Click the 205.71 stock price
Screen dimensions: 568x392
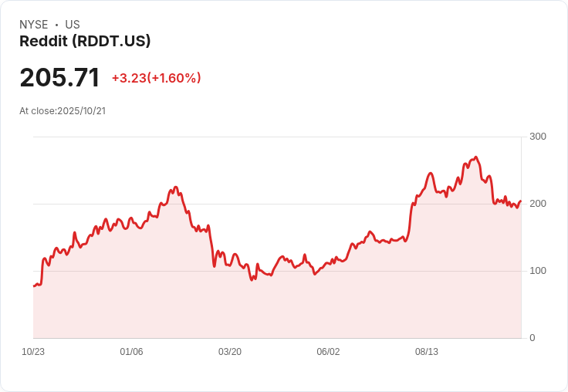(59, 77)
